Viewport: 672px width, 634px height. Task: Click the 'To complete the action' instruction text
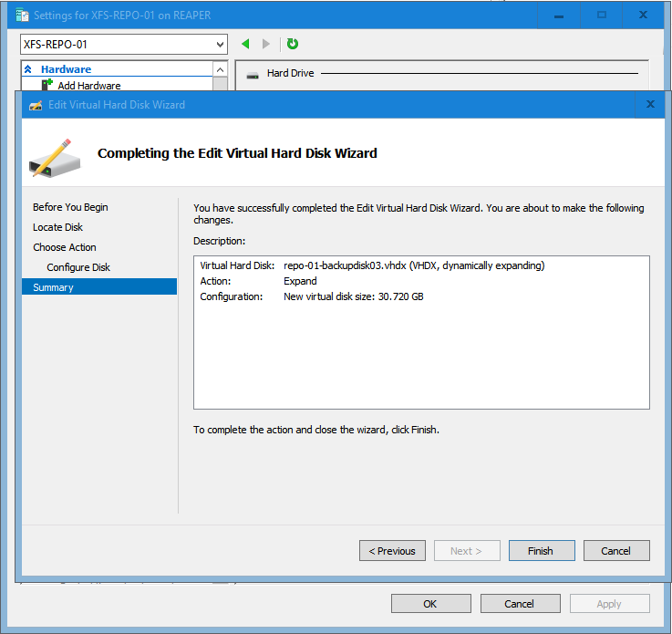(x=315, y=430)
